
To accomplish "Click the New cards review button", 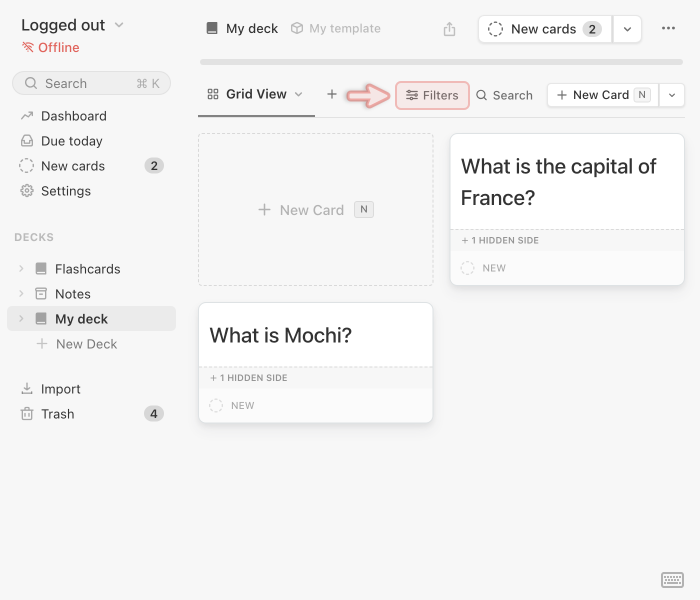I will coord(544,29).
